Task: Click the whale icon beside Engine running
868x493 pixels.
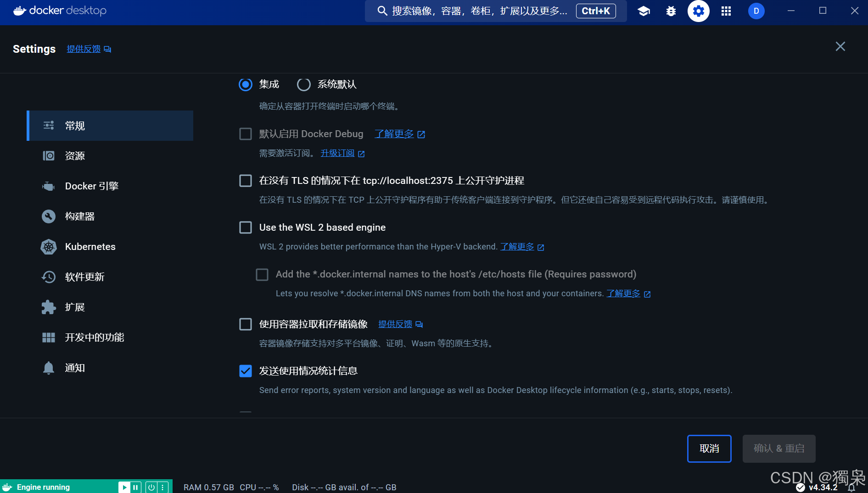Action: [7, 487]
